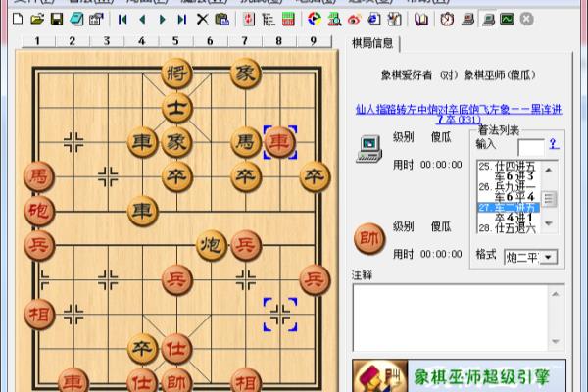The width and height of the screenshot is (588, 392).
Task: Click the blue question mark help link
Action: tap(554, 144)
